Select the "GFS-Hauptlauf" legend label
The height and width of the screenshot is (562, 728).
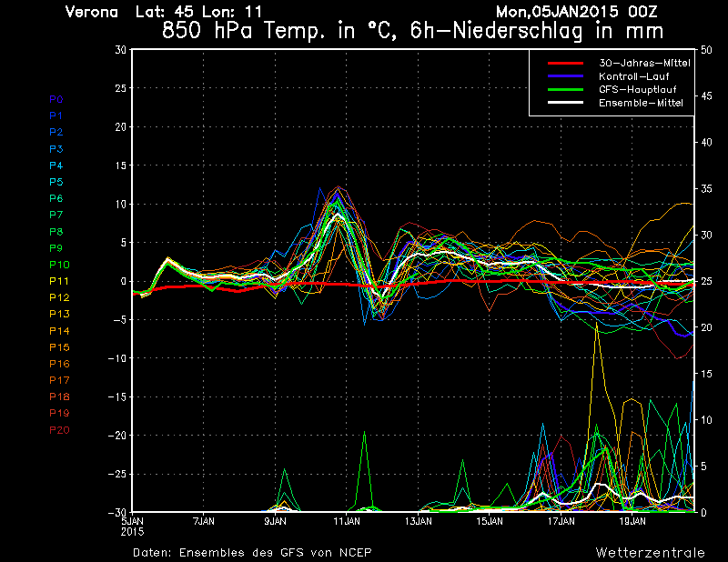coord(638,89)
